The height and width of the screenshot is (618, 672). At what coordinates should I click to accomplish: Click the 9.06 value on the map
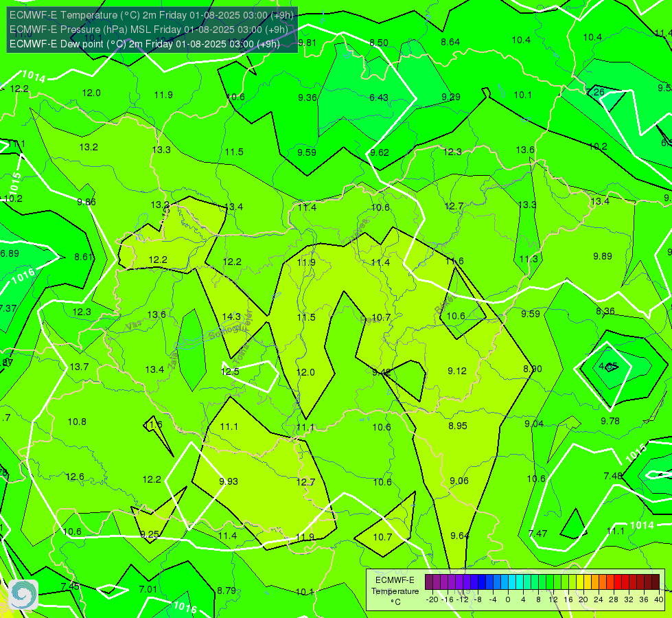click(459, 481)
